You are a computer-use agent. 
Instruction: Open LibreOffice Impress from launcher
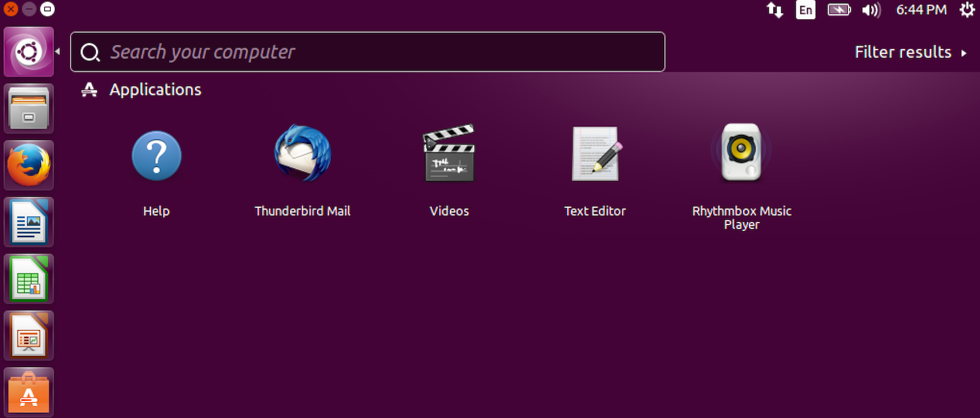pos(28,335)
